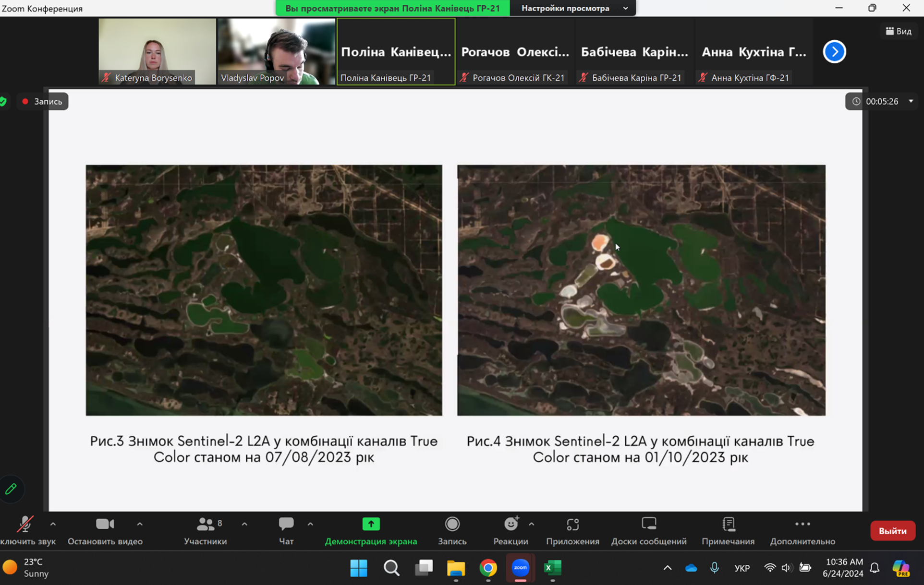Image resolution: width=924 pixels, height=585 pixels.
Task: Expand the meeting timer dropdown arrow
Action: coord(911,101)
